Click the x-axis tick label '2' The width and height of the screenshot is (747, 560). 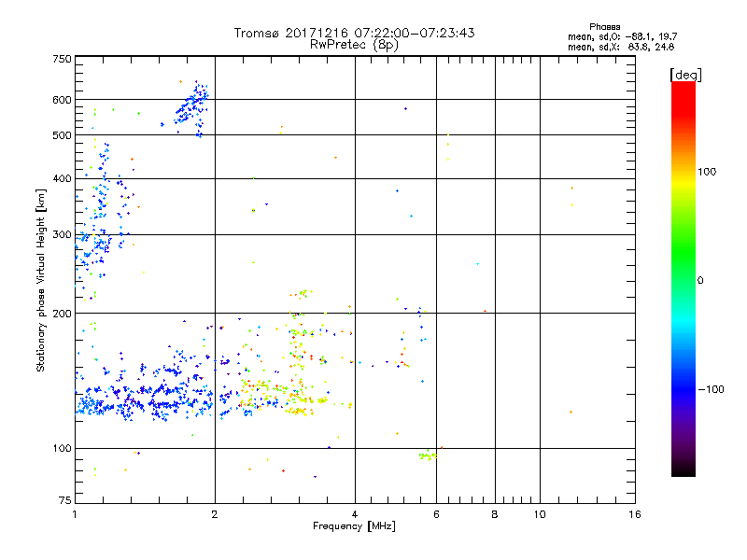[215, 514]
